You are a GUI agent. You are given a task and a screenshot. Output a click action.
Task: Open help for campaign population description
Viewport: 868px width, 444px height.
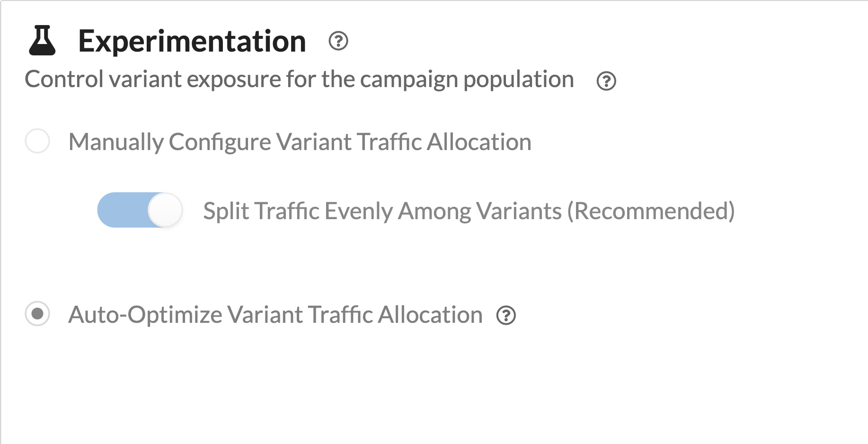pos(606,81)
